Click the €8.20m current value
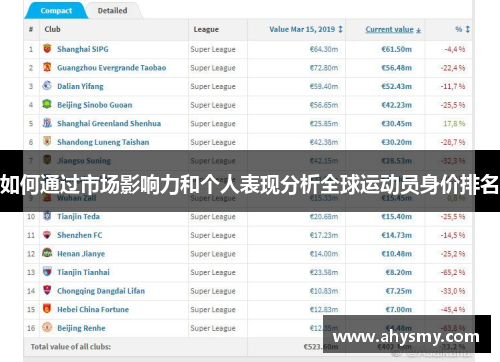500x362 pixels. (x=399, y=272)
